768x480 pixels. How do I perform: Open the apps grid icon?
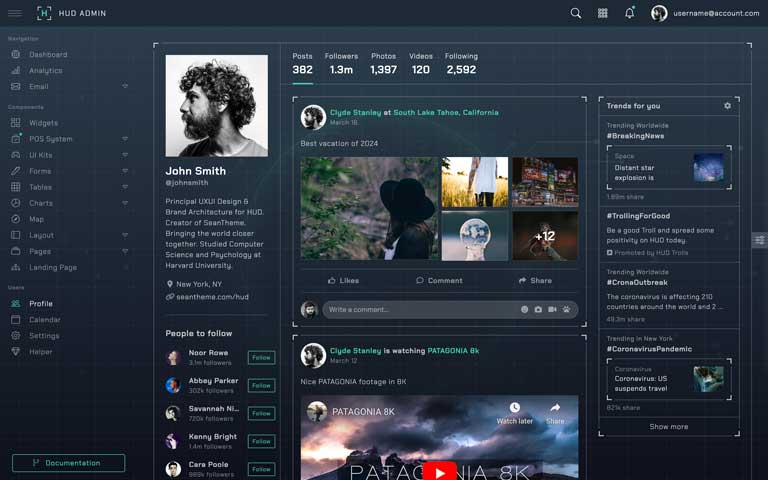(602, 13)
